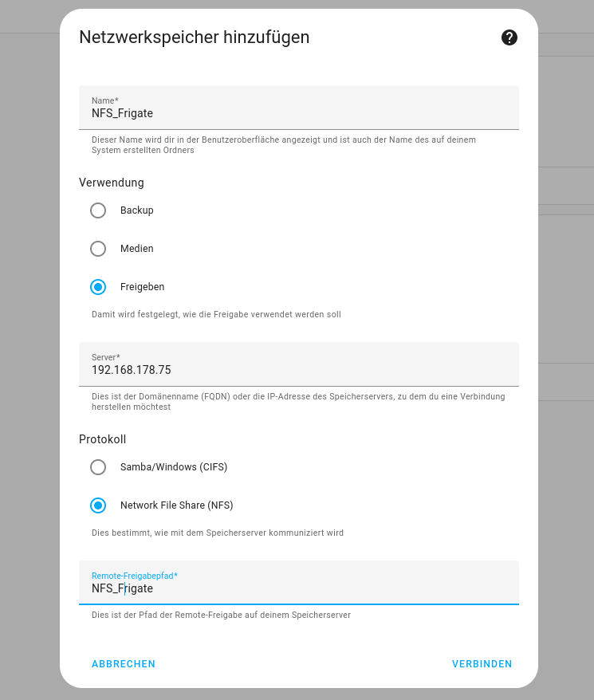Select Network File Share (NFS) protocol
The height and width of the screenshot is (700, 594).
click(98, 505)
